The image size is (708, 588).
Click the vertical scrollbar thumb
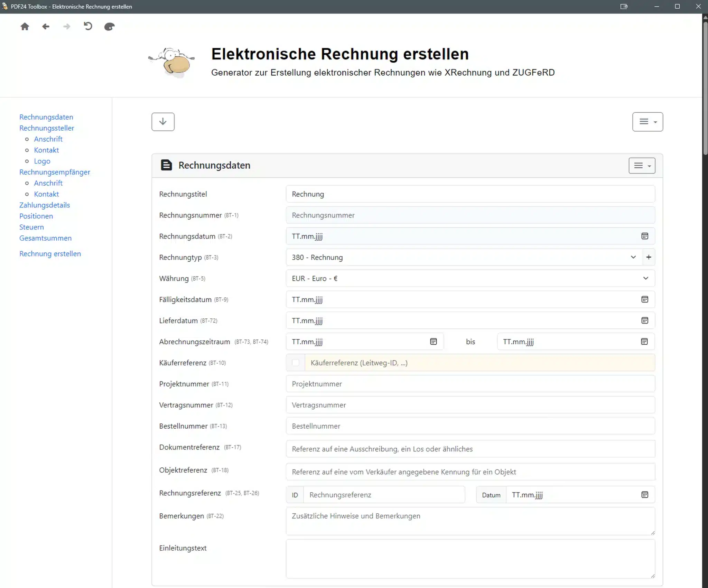705,88
